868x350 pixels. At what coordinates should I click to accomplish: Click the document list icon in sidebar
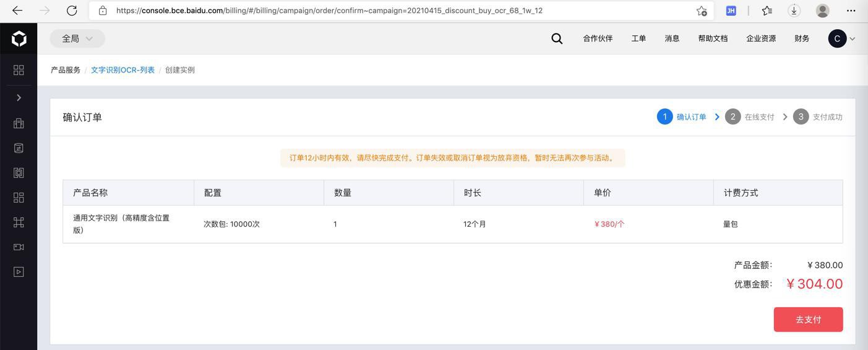pyautogui.click(x=19, y=148)
